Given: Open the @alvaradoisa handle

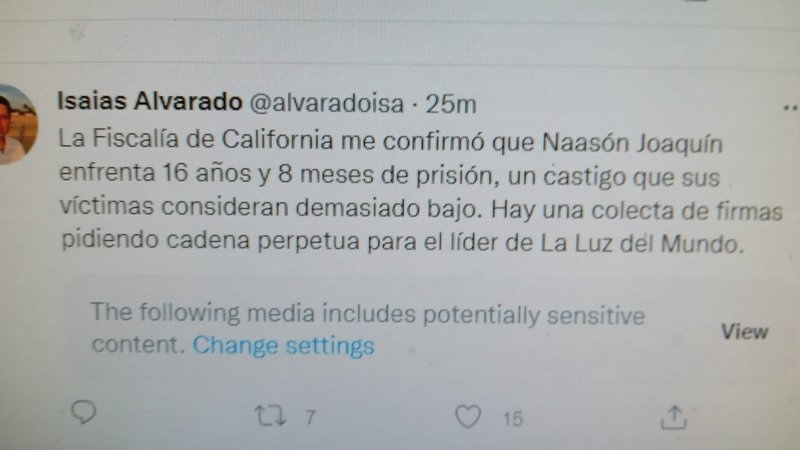Looking at the screenshot, I should tap(327, 103).
